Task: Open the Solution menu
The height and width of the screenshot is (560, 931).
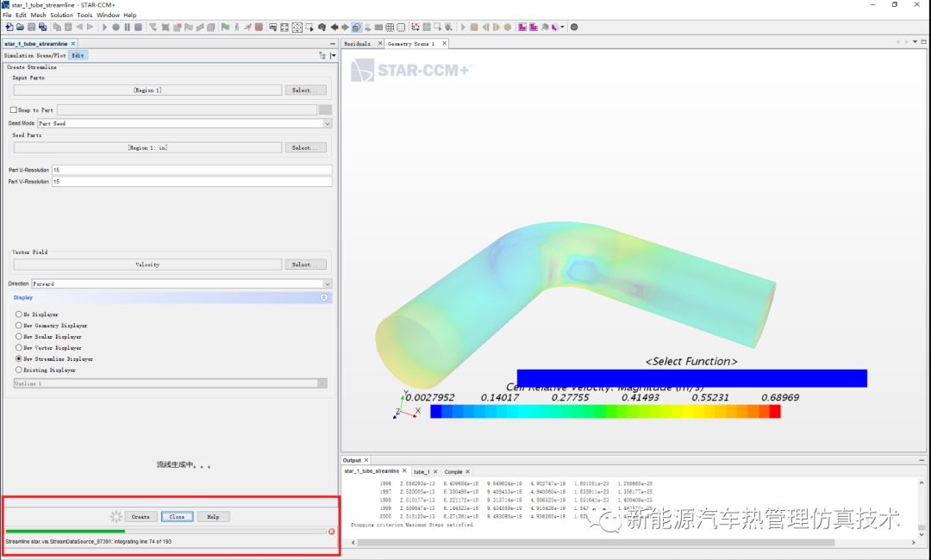Action: point(62,15)
